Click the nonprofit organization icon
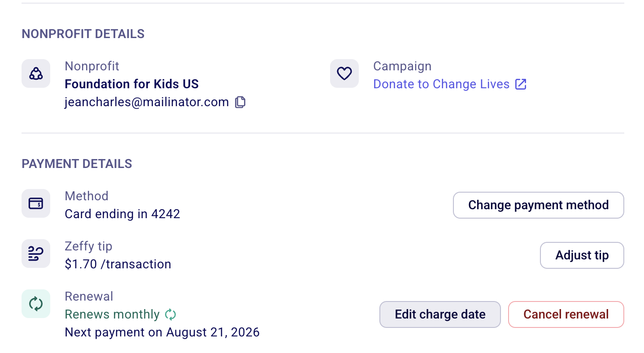 (36, 73)
